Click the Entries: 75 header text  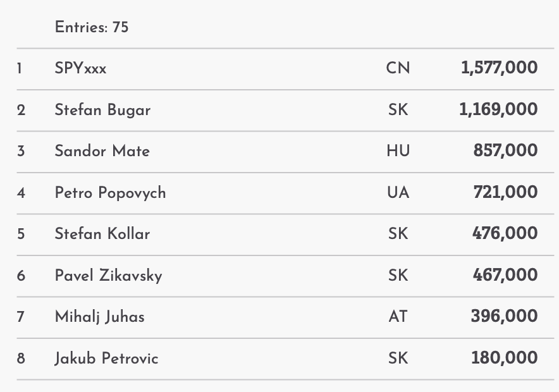(x=92, y=27)
